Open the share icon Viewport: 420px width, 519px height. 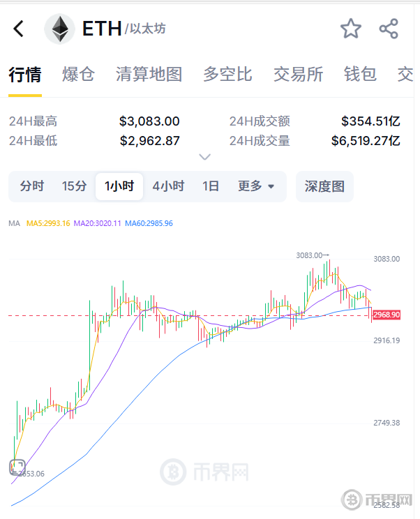click(x=389, y=29)
